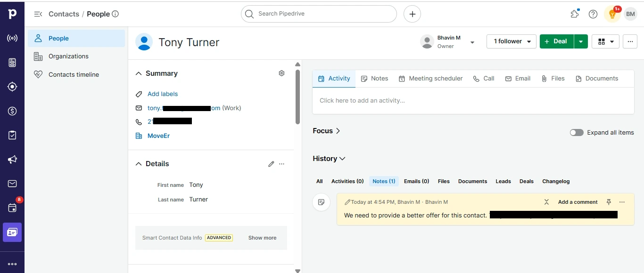Image resolution: width=644 pixels, height=273 pixels.
Task: Open Summary settings gear icon
Action: (x=281, y=73)
